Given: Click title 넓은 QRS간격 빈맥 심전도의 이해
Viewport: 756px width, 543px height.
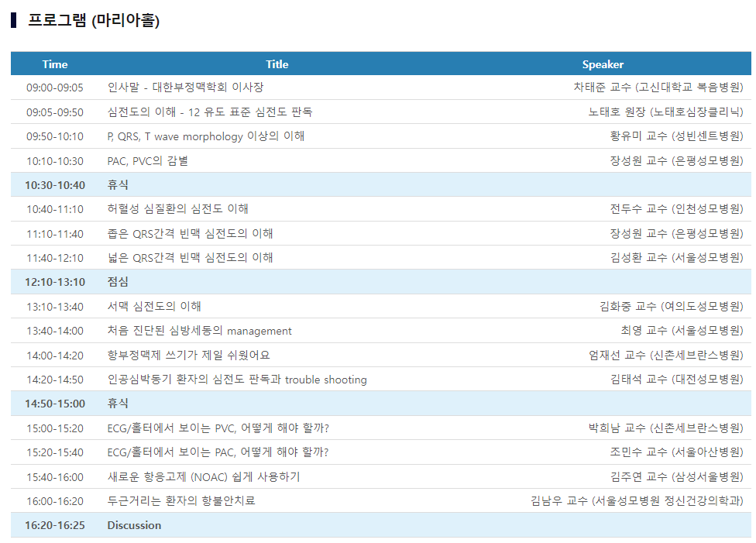Looking at the screenshot, I should (x=190, y=257).
